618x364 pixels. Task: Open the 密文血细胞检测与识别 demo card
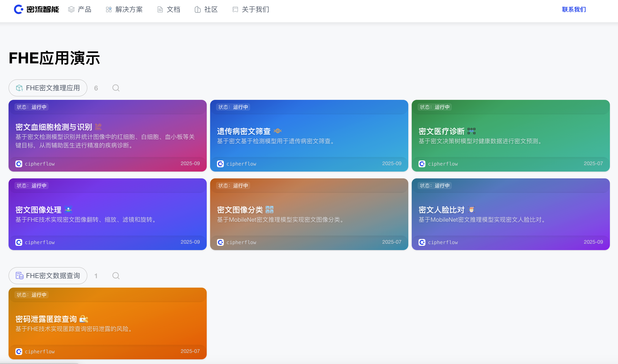(54, 127)
